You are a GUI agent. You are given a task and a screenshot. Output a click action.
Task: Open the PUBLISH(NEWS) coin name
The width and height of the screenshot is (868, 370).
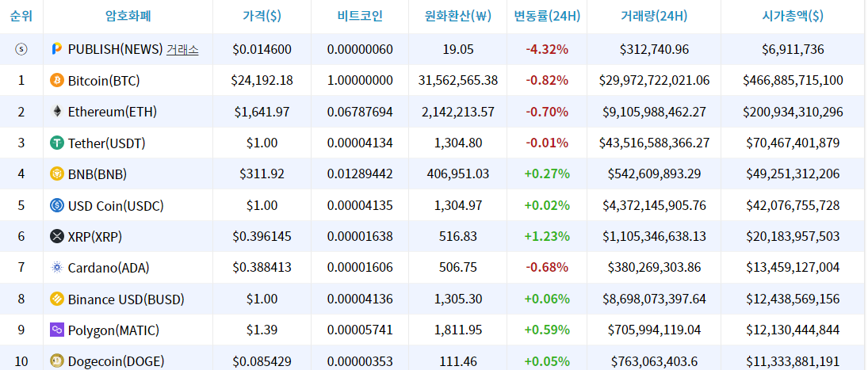115,49
